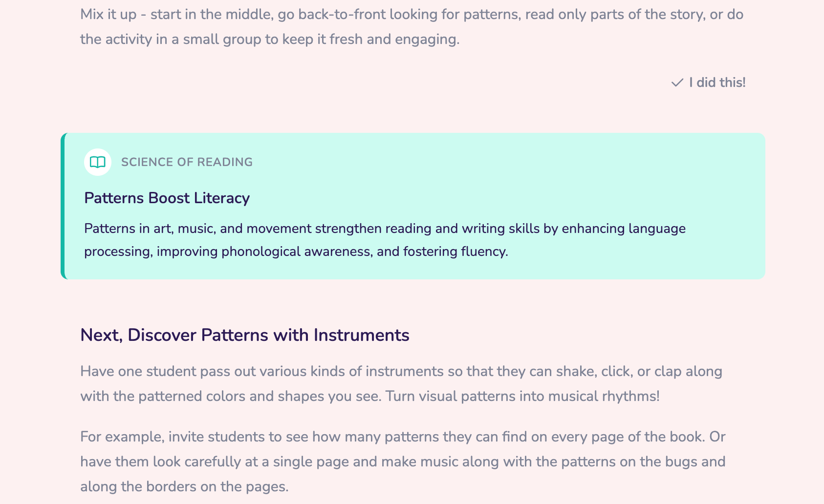824x504 pixels.
Task: Click the 'I did this!' link
Action: point(716,83)
